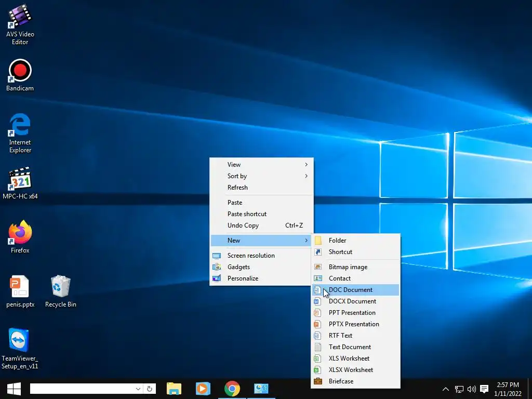Expand the View submenu

tap(262, 165)
